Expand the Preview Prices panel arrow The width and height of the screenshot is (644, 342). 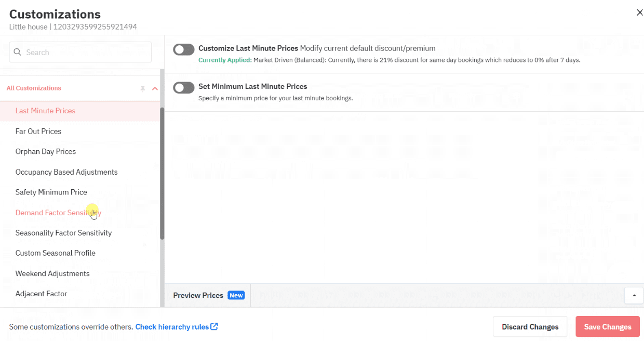pyautogui.click(x=633, y=295)
